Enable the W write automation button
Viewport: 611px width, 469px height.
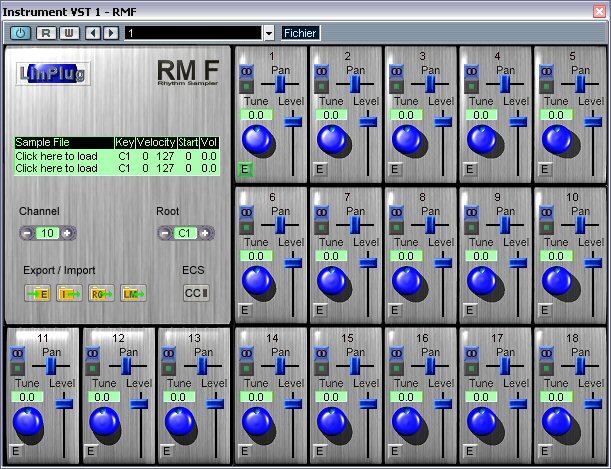69,33
